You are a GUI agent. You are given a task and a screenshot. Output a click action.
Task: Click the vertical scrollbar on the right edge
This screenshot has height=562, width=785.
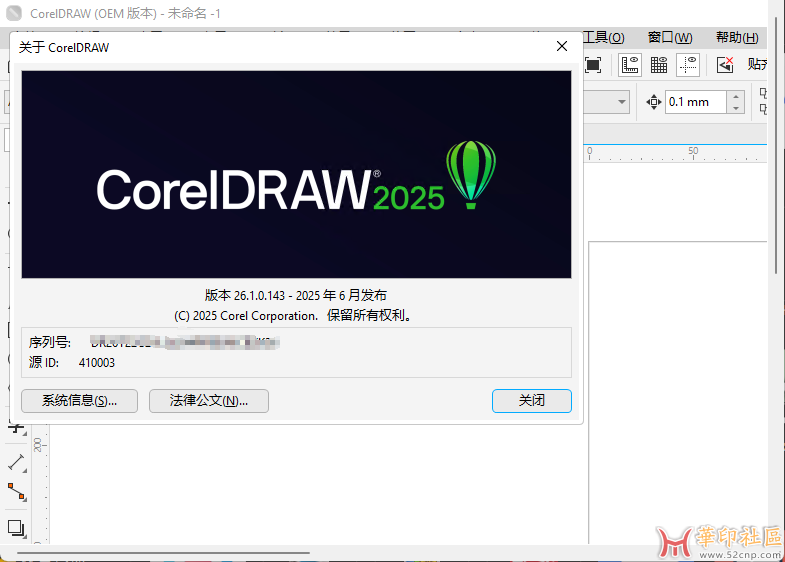pyautogui.click(x=776, y=145)
